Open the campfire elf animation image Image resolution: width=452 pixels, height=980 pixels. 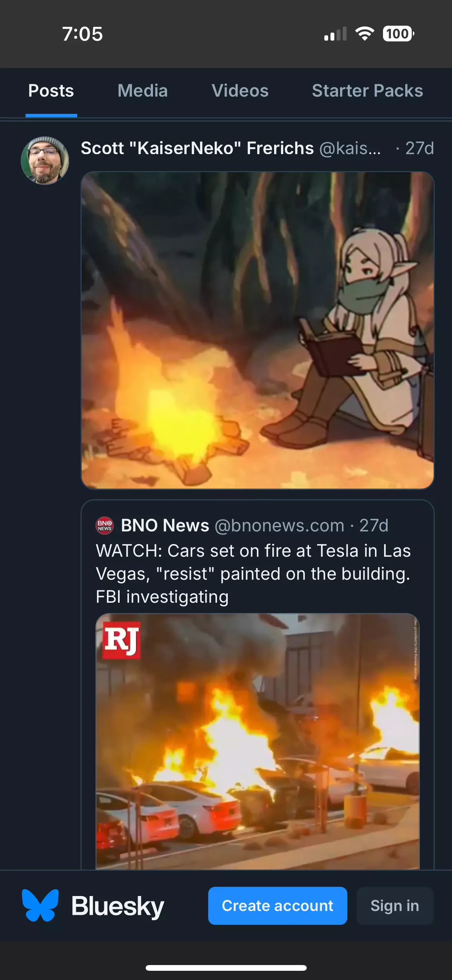[x=258, y=330]
